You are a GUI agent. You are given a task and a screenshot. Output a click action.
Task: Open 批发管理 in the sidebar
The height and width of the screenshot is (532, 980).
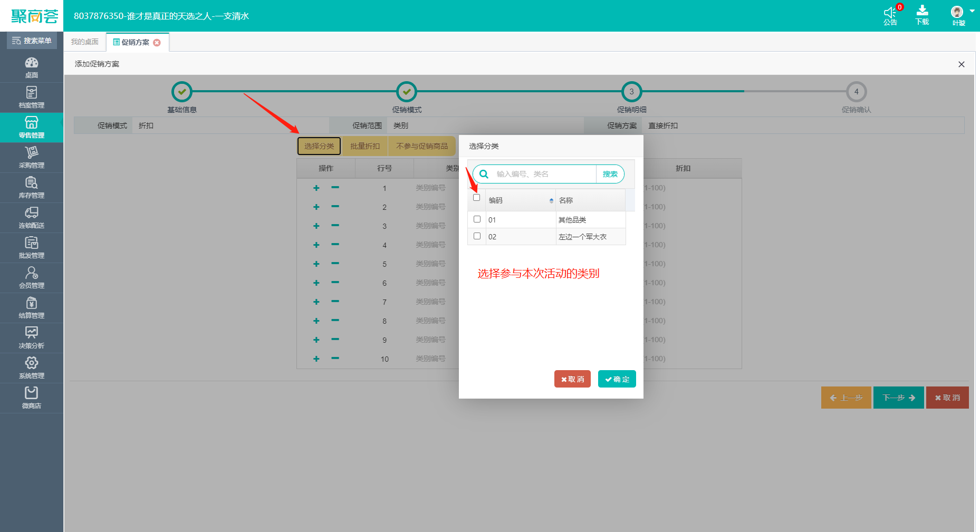coord(32,248)
